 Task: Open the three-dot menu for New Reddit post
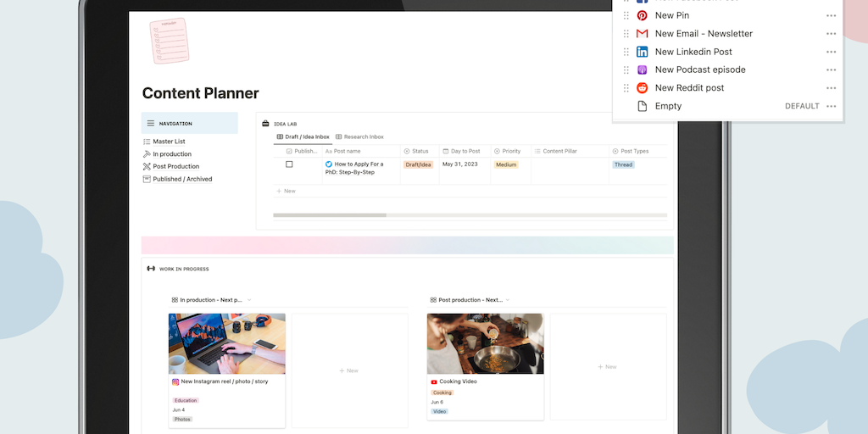point(831,87)
